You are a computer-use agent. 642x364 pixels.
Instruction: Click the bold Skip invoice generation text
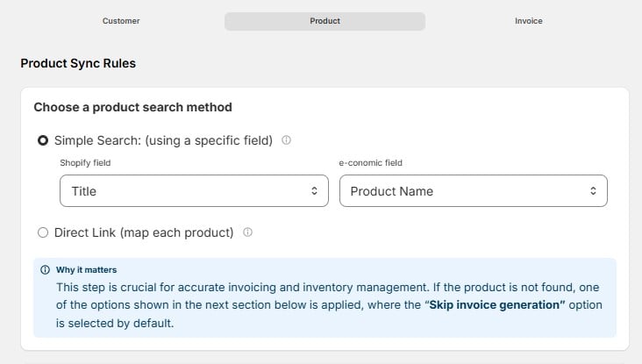497,305
